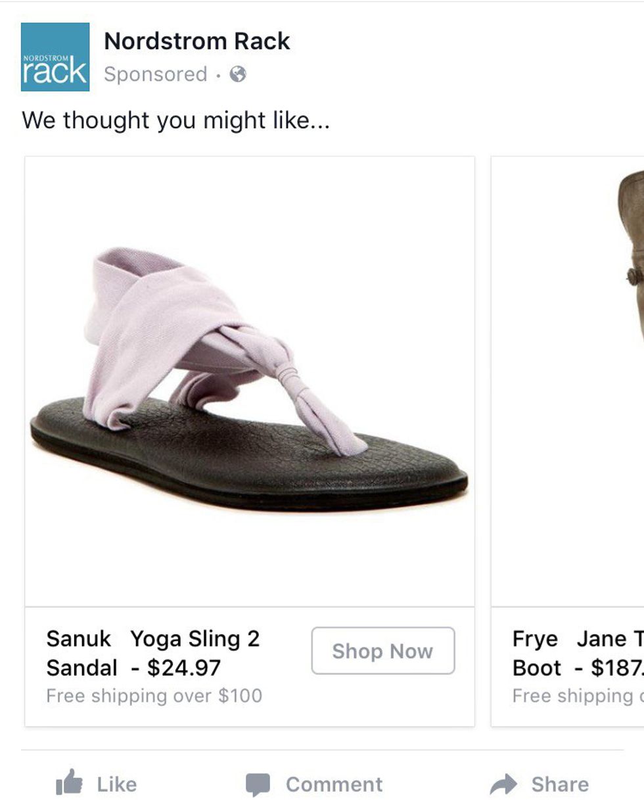
Task: Open the lavender Sanuk sandal product image
Action: pyautogui.click(x=250, y=381)
